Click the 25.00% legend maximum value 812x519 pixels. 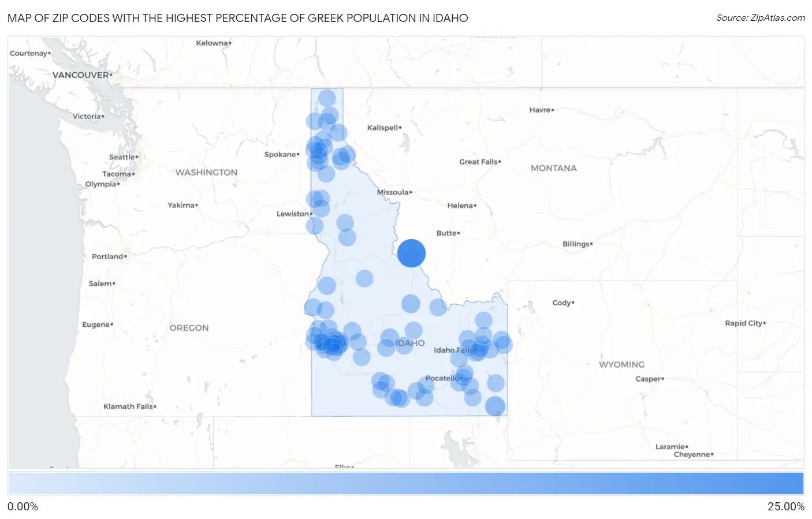[x=785, y=507]
